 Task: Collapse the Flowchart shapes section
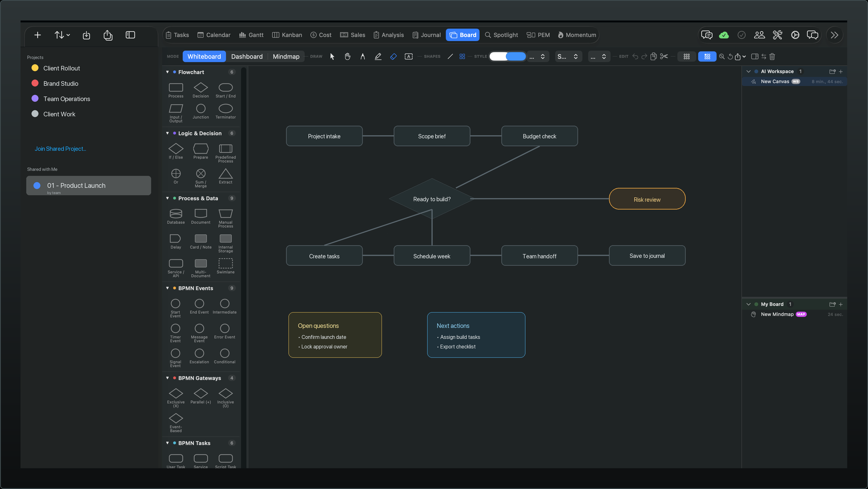click(x=167, y=72)
